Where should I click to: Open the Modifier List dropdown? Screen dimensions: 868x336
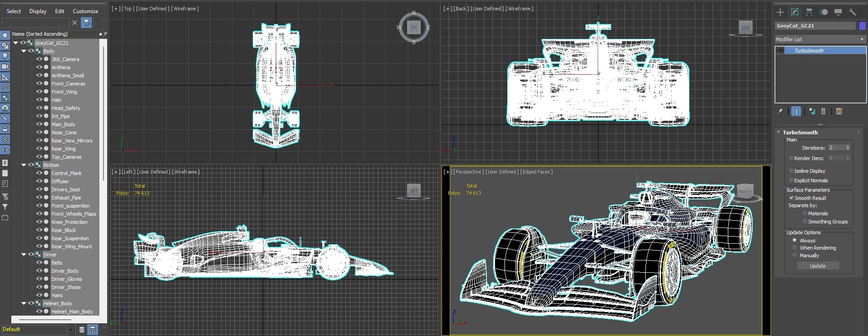pos(820,39)
